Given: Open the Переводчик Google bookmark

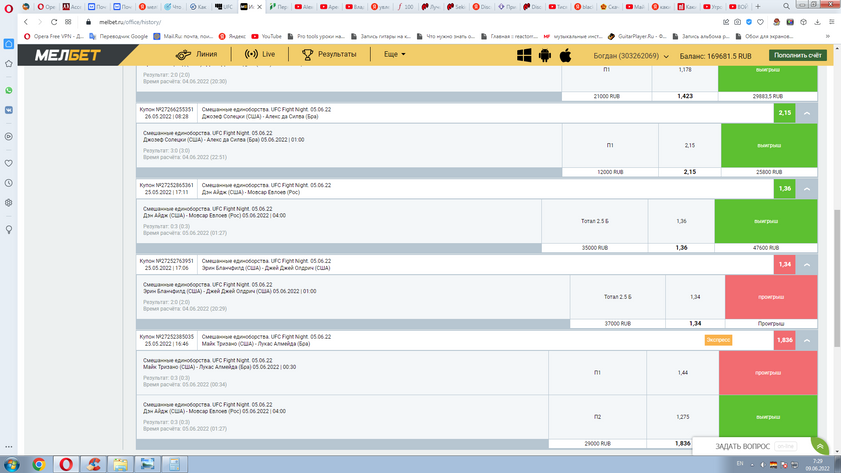Looking at the screenshot, I should point(119,36).
